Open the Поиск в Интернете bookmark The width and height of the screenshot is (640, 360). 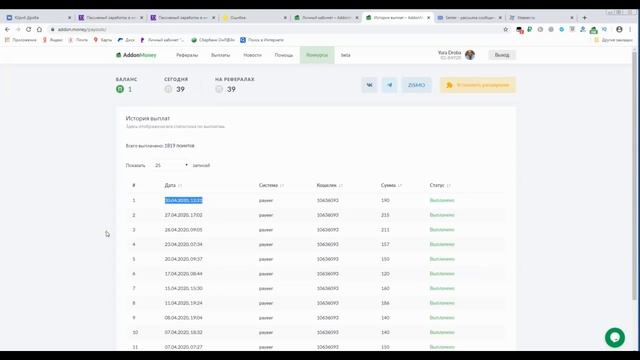262,40
